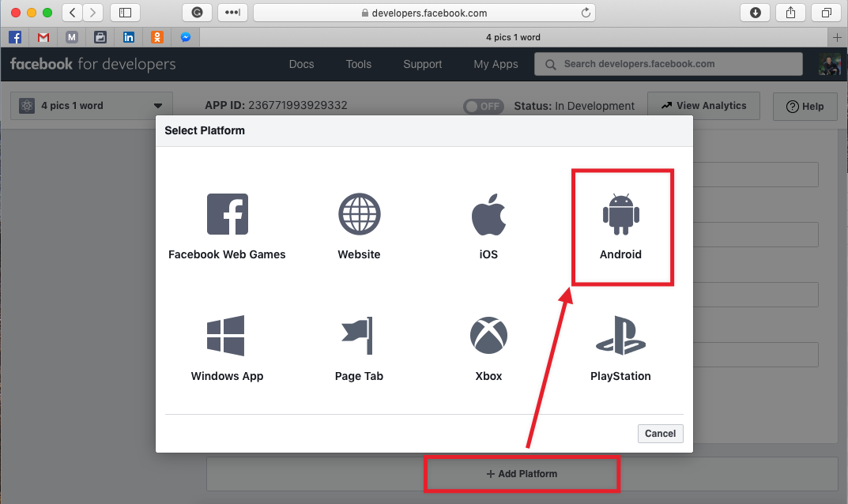Select the iOS Apple icon
Viewport: 848px width, 504px height.
[489, 214]
